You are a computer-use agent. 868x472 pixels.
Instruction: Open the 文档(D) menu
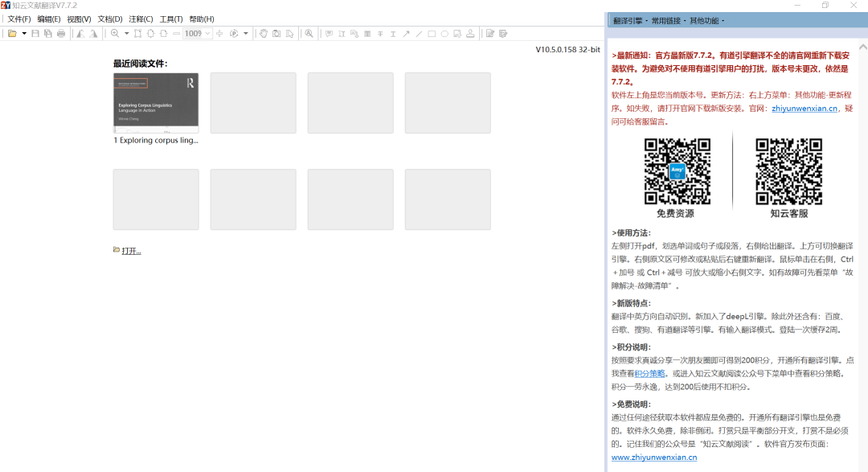(x=110, y=18)
